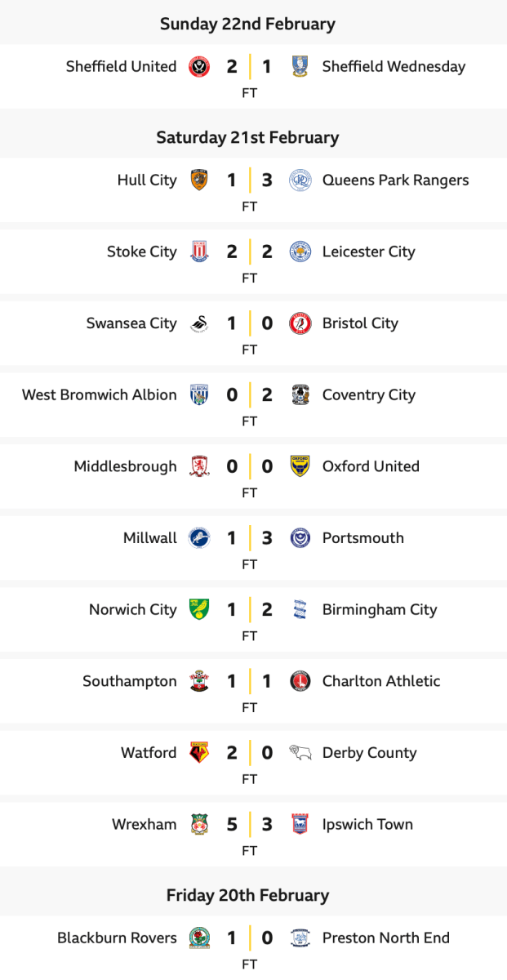Click the Sheffield Wednesday club crest
507x980 pixels.
[300, 67]
